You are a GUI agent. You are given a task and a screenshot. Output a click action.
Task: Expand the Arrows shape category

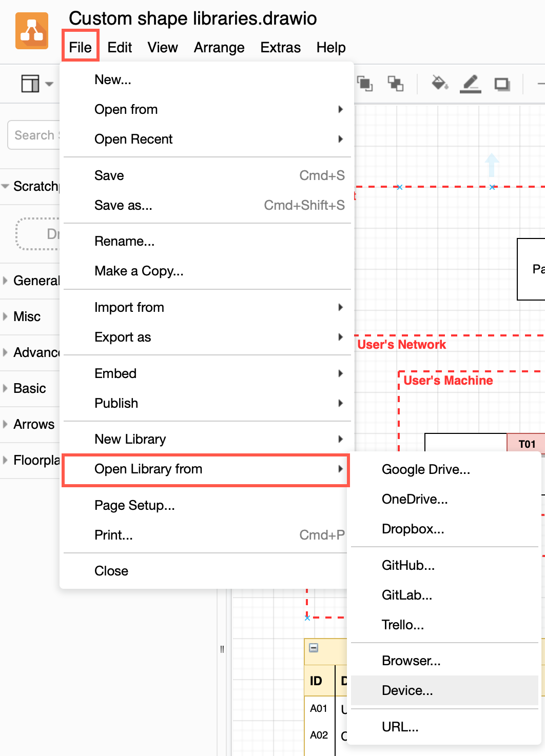click(33, 424)
